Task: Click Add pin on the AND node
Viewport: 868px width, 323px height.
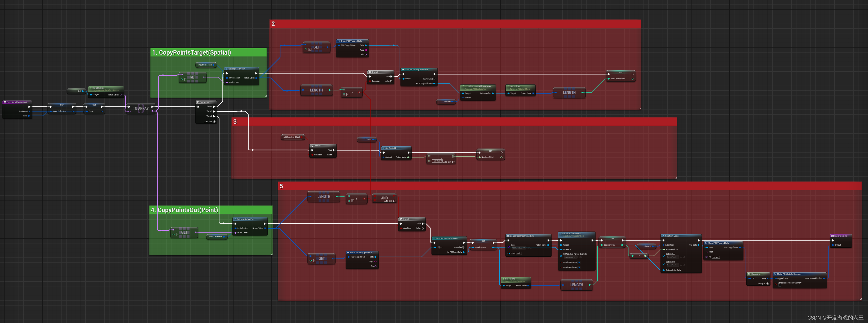Action: 390,201
